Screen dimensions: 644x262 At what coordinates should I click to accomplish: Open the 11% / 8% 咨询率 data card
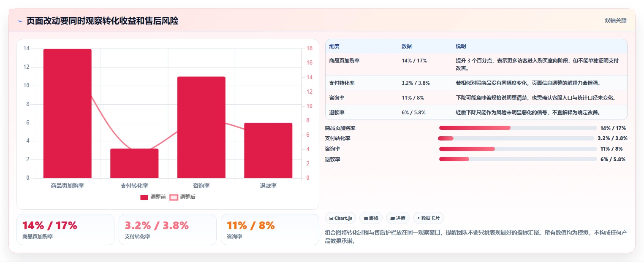270,230
